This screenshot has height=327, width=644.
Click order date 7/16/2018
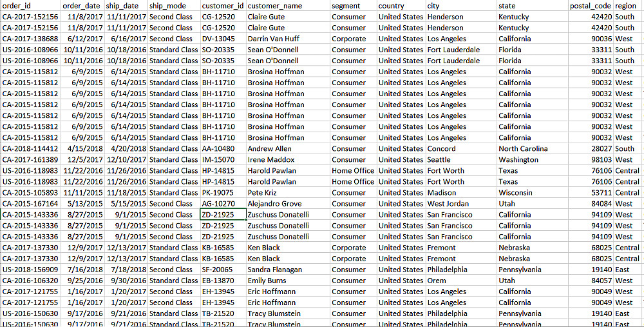[82, 270]
